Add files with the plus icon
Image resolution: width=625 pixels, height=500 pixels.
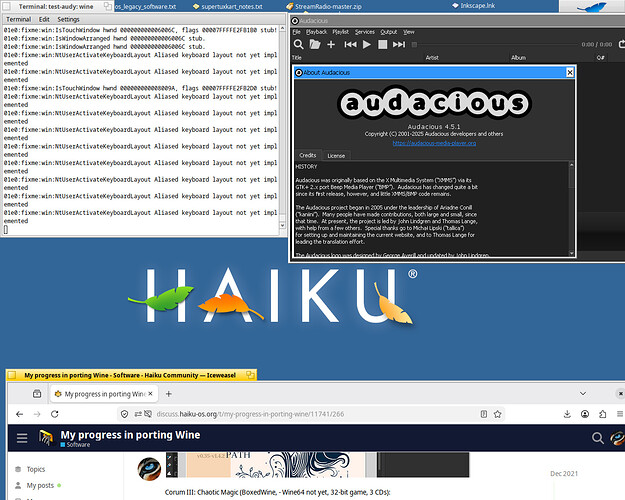[x=331, y=45]
